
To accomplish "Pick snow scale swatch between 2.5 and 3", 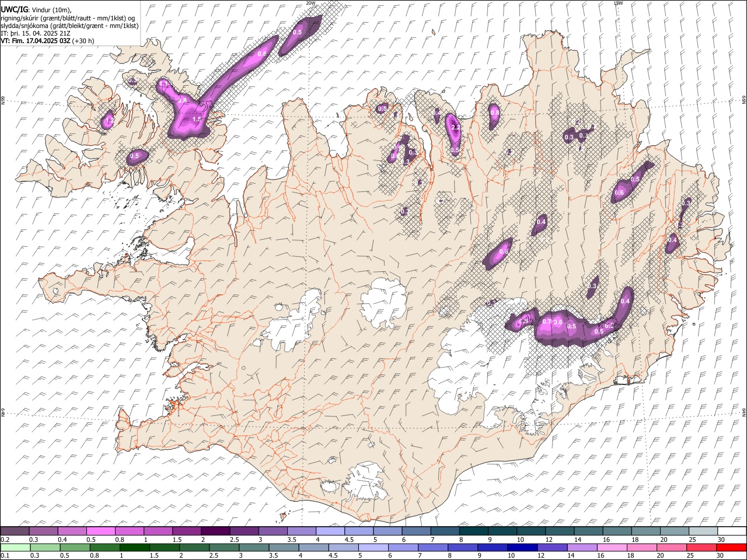I will 244,531.
